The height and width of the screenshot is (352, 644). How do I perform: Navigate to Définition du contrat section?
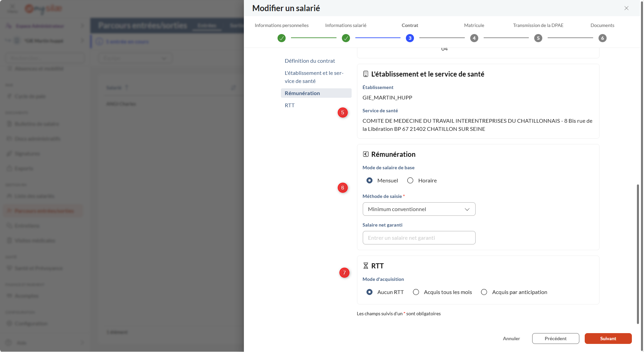310,61
